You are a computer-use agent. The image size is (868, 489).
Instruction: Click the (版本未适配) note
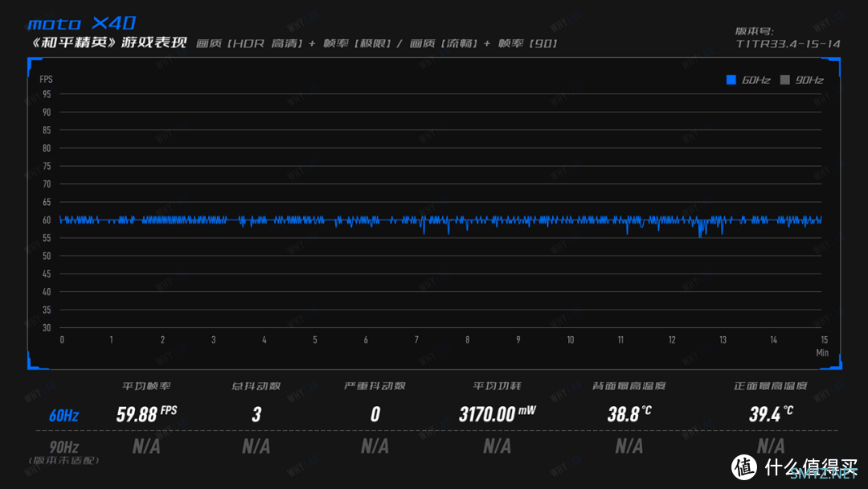(63, 461)
